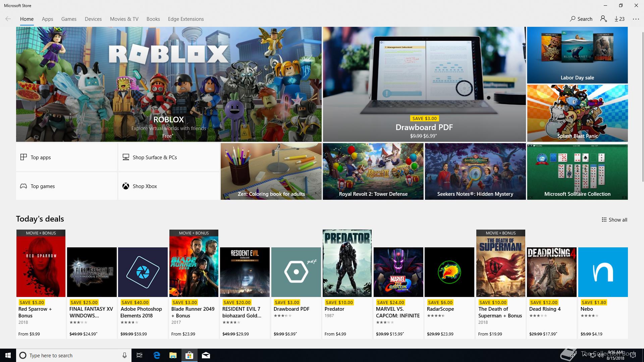Open the RadarScope app icon
This screenshot has height=362, width=644.
tap(449, 272)
